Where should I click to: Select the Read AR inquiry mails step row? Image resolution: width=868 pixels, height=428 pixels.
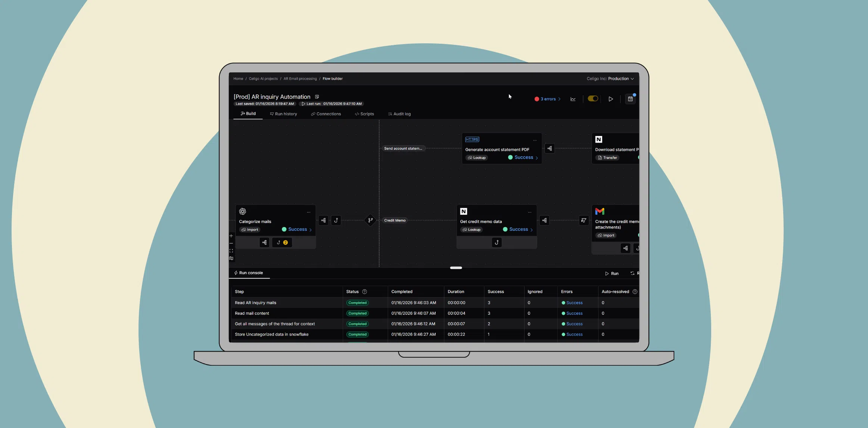[x=255, y=303]
